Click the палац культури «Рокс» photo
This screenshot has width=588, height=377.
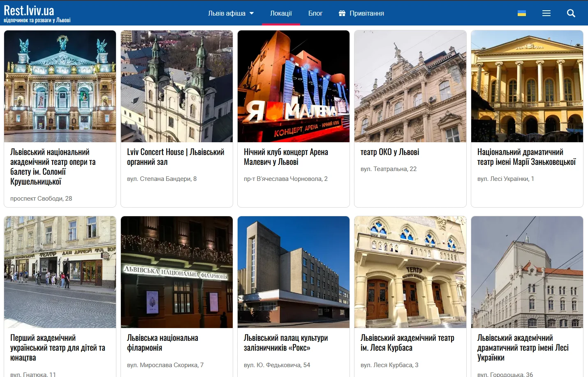coord(293,272)
